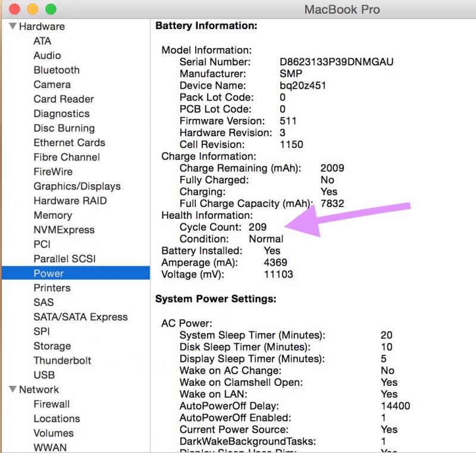Click the Wake on AC Change value No
Screen dimensions: 476x453
click(x=388, y=370)
